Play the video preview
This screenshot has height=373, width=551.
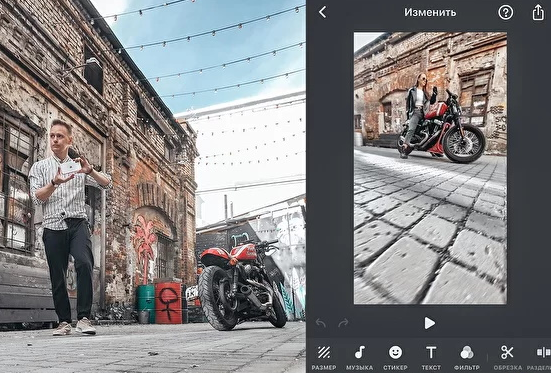[x=429, y=323]
